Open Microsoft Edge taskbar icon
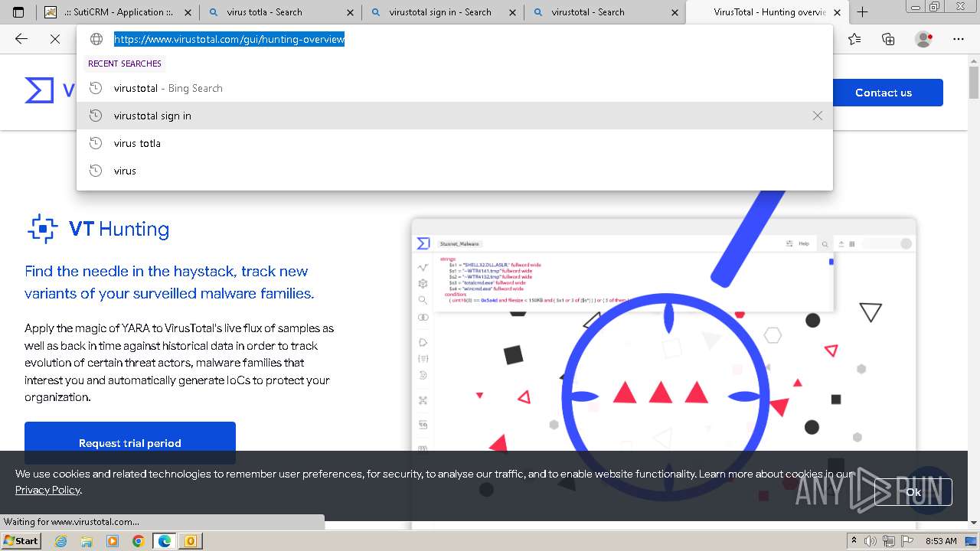This screenshot has height=551, width=980. (164, 541)
